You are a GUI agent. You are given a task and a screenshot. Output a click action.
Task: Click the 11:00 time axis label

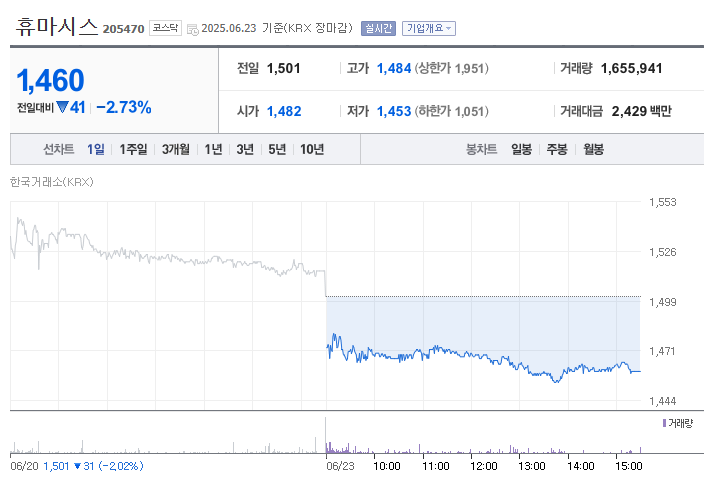(x=436, y=466)
